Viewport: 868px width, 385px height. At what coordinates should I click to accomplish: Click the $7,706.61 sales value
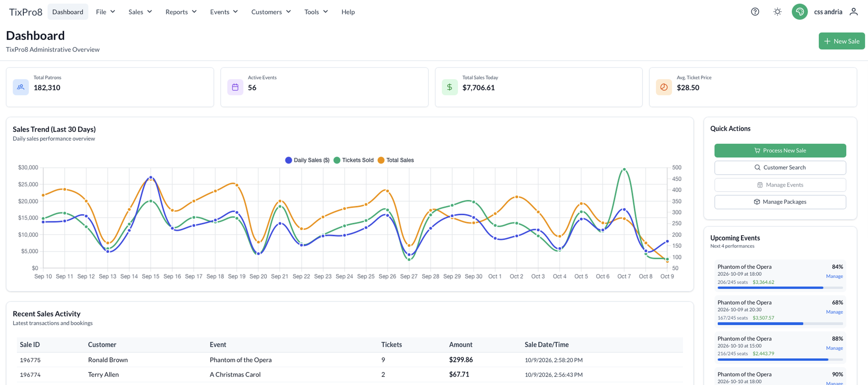(478, 88)
